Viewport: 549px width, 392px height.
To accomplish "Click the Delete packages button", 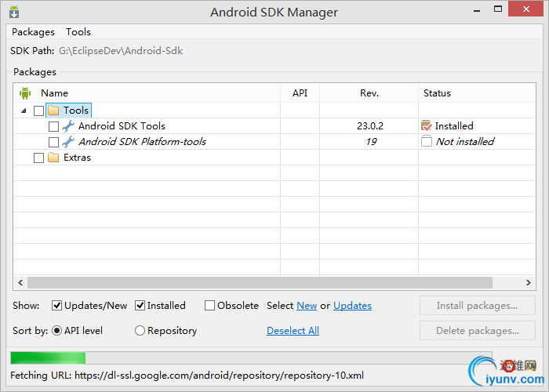I will point(477,330).
